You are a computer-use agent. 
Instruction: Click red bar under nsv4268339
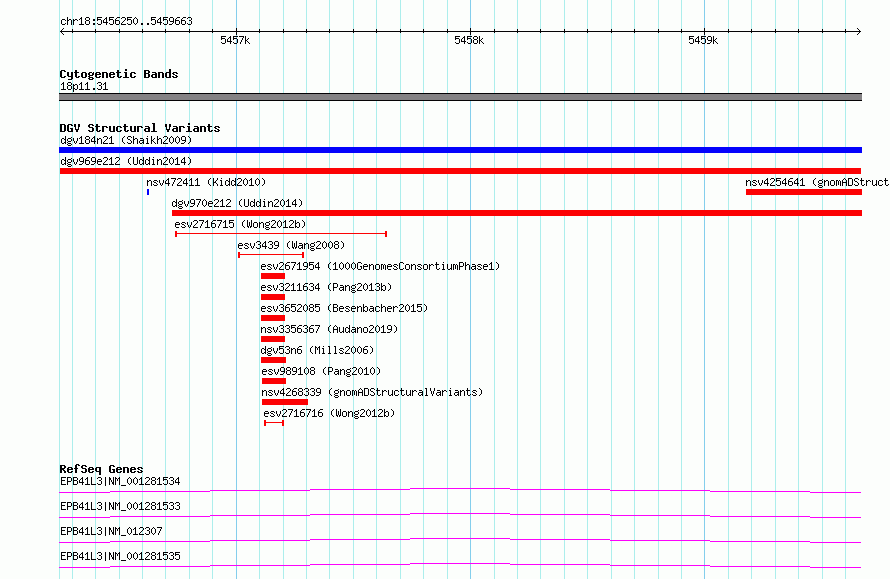285,402
